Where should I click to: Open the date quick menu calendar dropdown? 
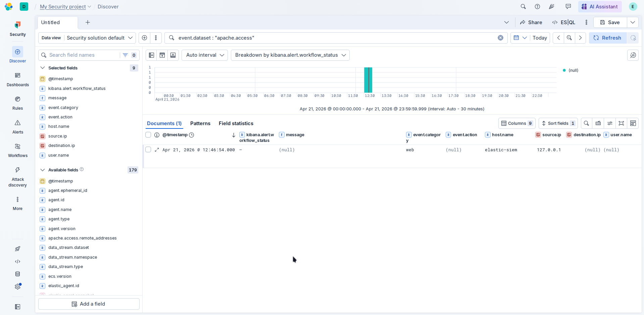520,38
